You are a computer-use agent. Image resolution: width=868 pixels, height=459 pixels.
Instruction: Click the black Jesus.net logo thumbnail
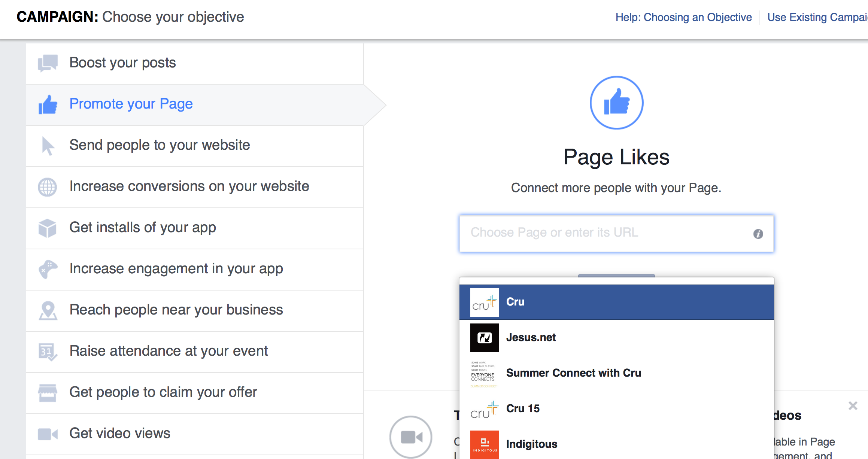click(x=485, y=338)
